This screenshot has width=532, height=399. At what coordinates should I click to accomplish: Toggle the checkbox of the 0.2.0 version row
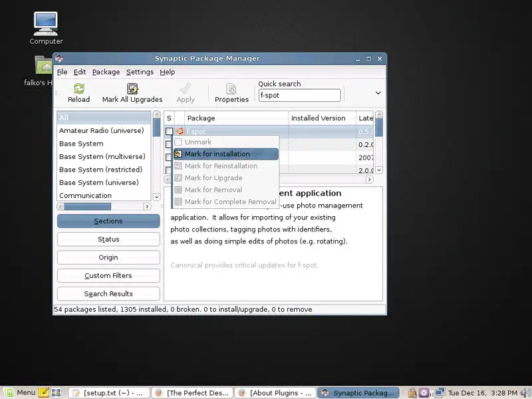pyautogui.click(x=169, y=144)
